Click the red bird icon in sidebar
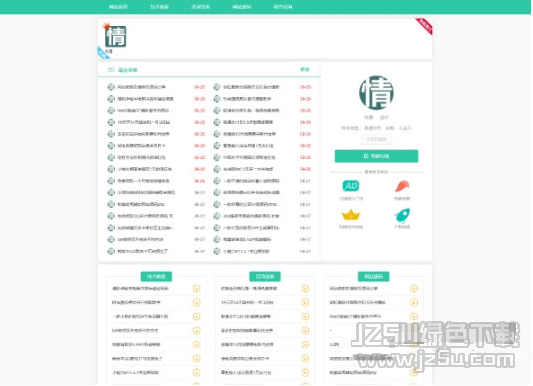The height and width of the screenshot is (386, 533). tap(402, 187)
